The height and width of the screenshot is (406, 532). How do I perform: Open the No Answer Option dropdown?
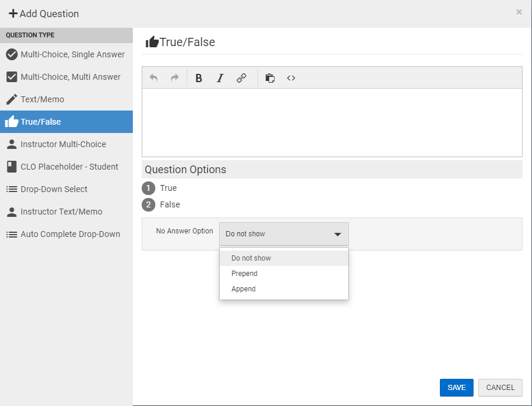point(284,234)
